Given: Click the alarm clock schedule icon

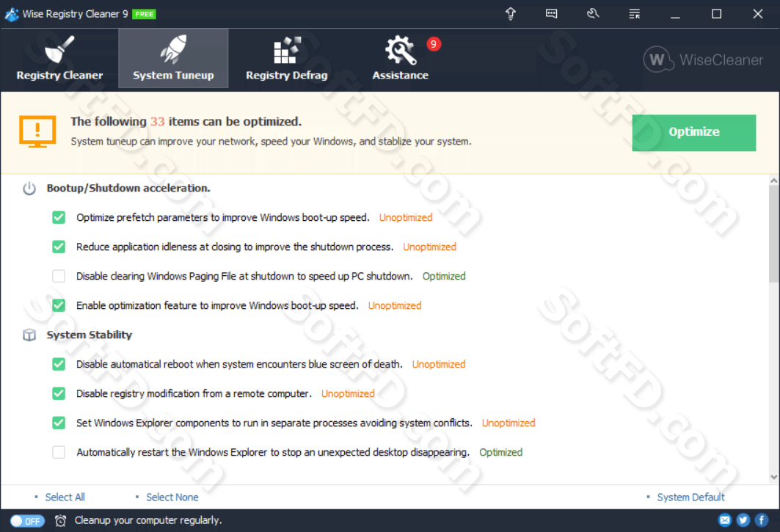Looking at the screenshot, I should click(60, 520).
